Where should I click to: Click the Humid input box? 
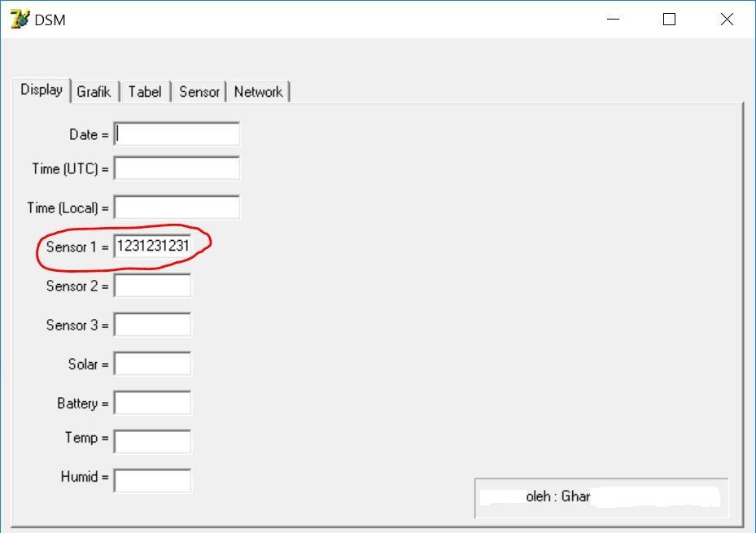tap(152, 480)
